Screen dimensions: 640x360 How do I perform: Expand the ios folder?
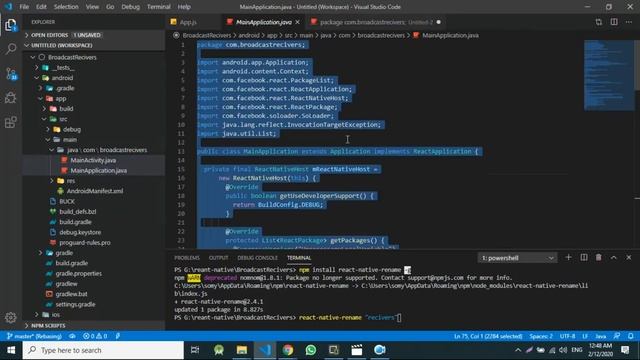[x=93, y=315]
